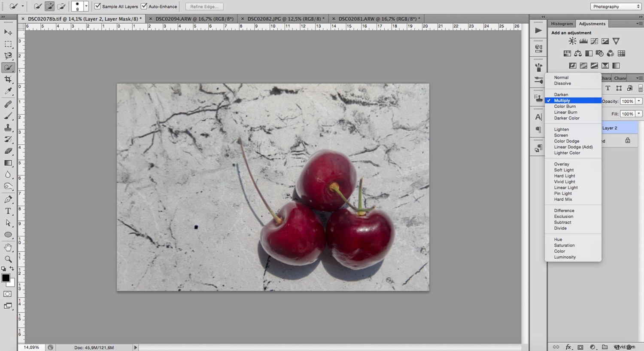Open the layer Opacity dropdown
This screenshot has width=644, height=351.
[638, 101]
